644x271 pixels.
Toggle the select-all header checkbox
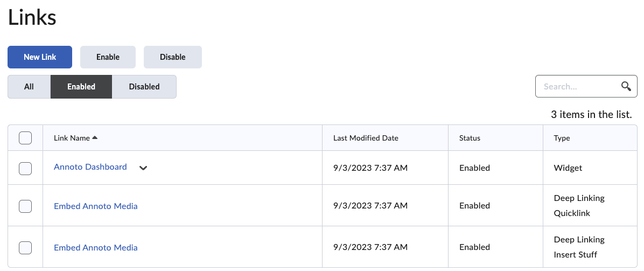pos(25,138)
